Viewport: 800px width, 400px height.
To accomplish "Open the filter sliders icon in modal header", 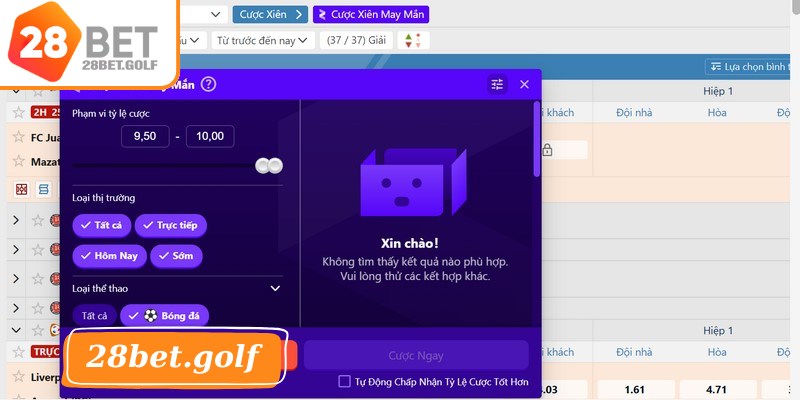I will [x=497, y=84].
